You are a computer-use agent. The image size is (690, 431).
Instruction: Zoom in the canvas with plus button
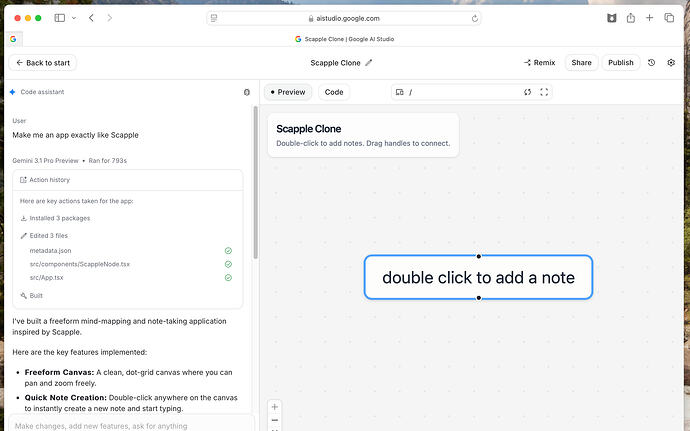(x=275, y=407)
